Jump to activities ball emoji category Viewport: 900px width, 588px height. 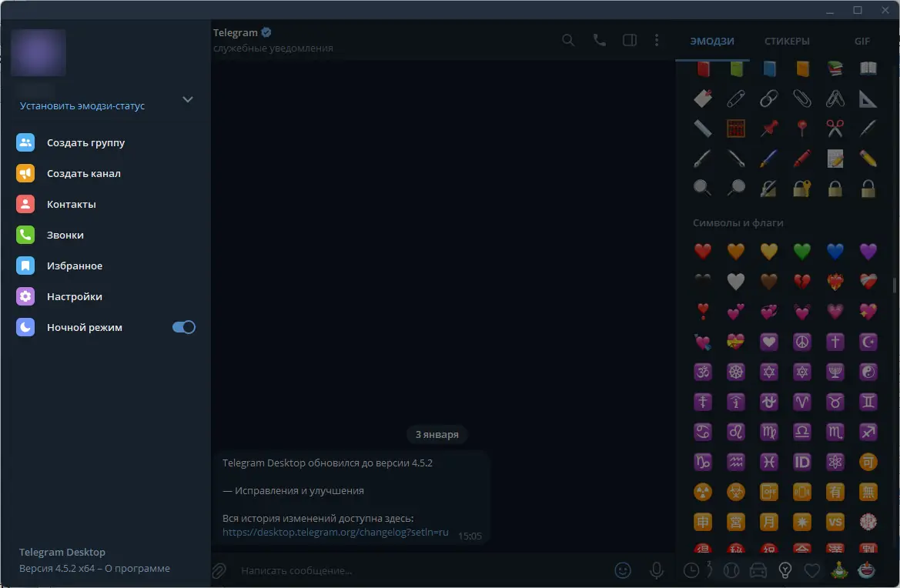pos(731,570)
